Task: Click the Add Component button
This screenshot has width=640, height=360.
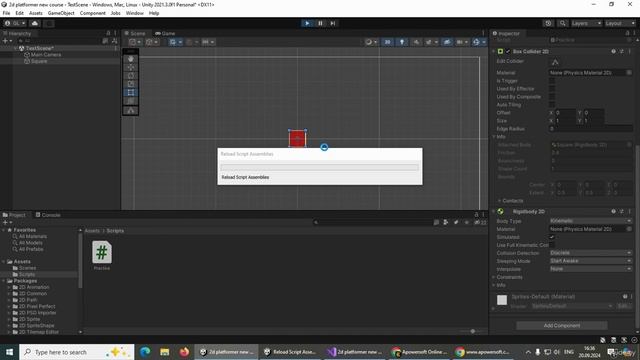Action: 562,325
